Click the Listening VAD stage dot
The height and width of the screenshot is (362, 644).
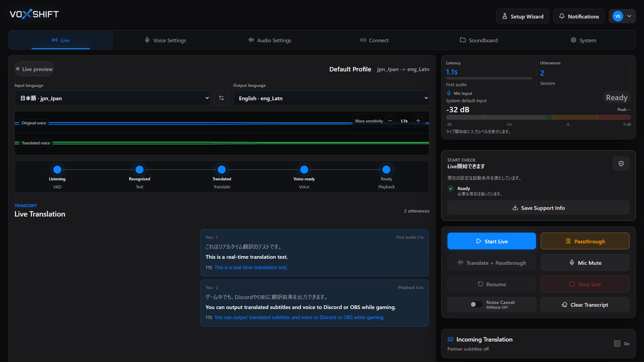57,170
